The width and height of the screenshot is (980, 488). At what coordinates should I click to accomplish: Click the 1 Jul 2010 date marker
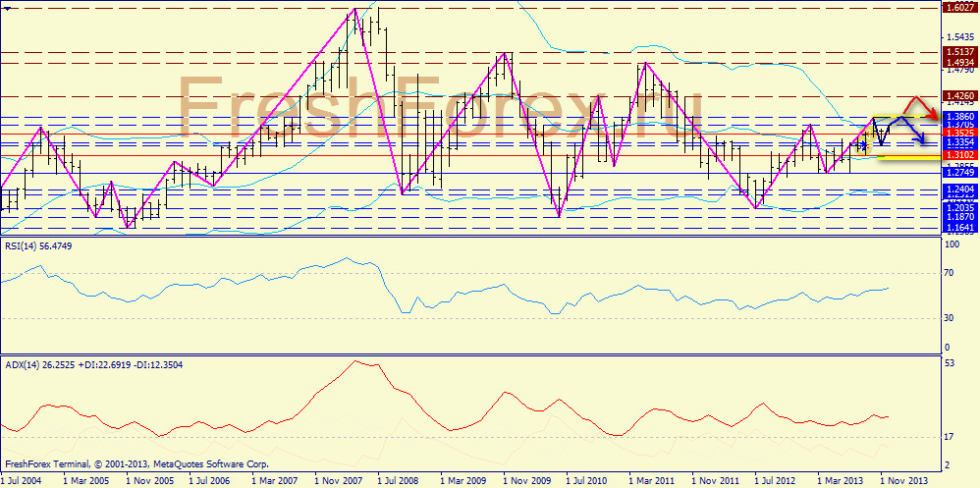point(585,481)
